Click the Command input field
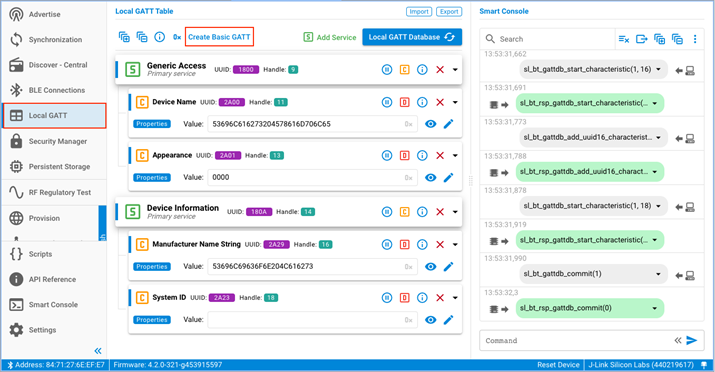The width and height of the screenshot is (715, 372). pyautogui.click(x=577, y=341)
